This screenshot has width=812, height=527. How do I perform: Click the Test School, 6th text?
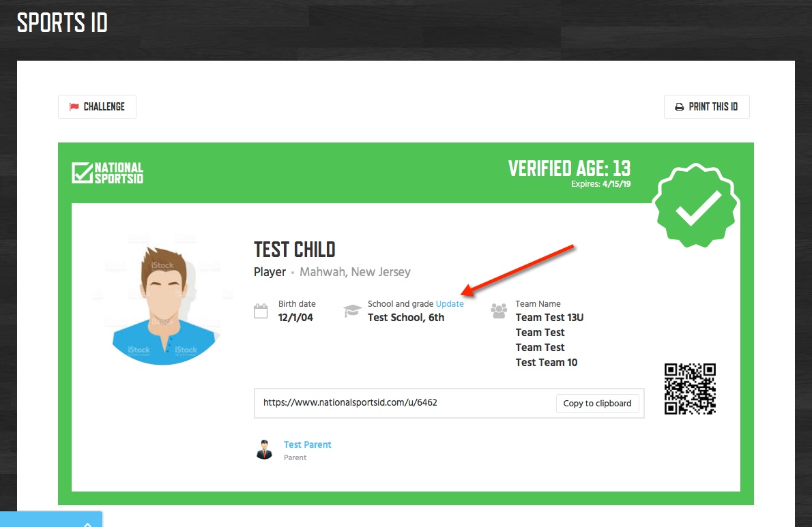click(x=406, y=318)
